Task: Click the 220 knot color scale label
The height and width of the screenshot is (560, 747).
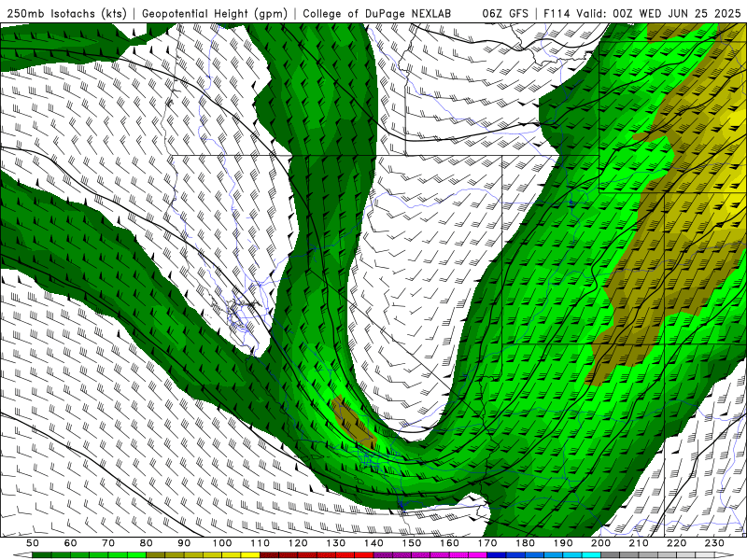Action: point(676,543)
